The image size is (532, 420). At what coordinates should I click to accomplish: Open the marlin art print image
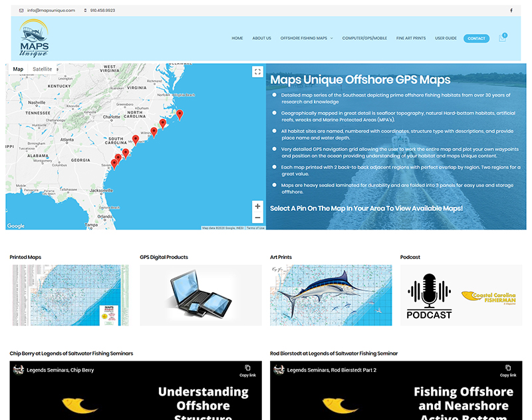tap(331, 295)
